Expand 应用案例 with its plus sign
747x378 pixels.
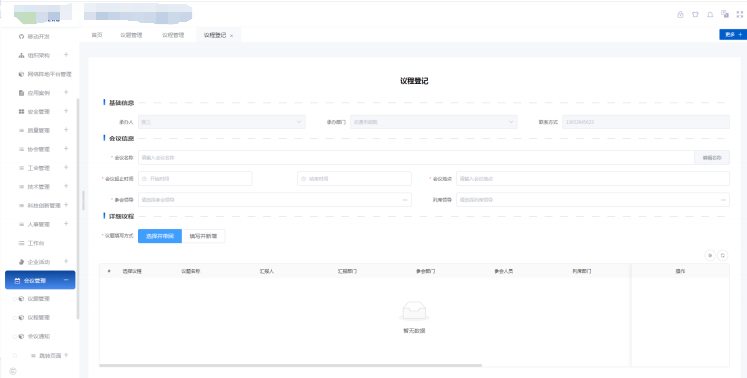click(66, 92)
